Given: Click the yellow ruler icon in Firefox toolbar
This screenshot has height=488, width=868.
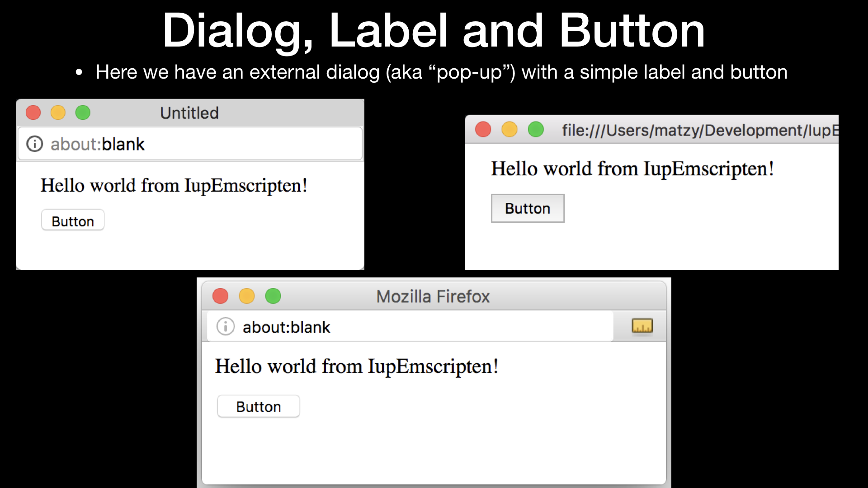Looking at the screenshot, I should (642, 326).
